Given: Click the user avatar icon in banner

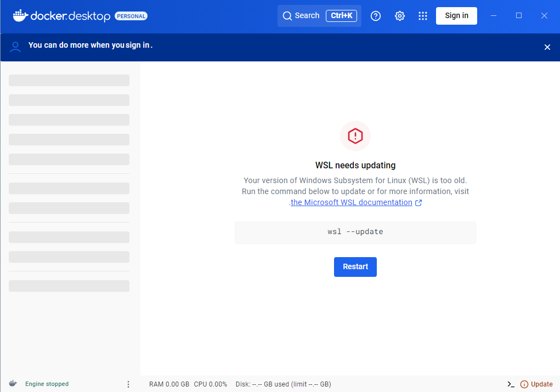Looking at the screenshot, I should tap(16, 47).
